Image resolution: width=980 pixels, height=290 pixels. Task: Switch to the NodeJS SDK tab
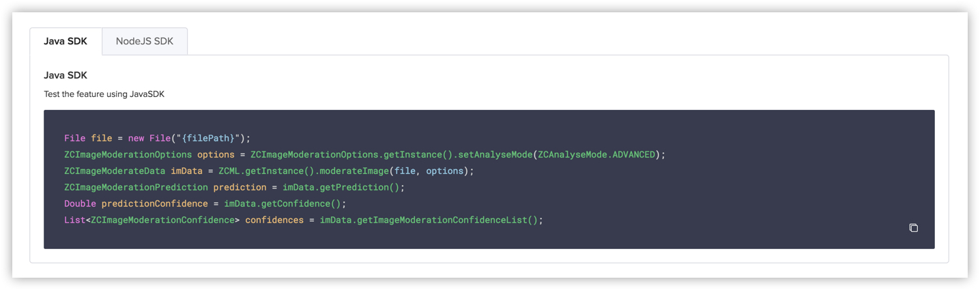click(145, 41)
